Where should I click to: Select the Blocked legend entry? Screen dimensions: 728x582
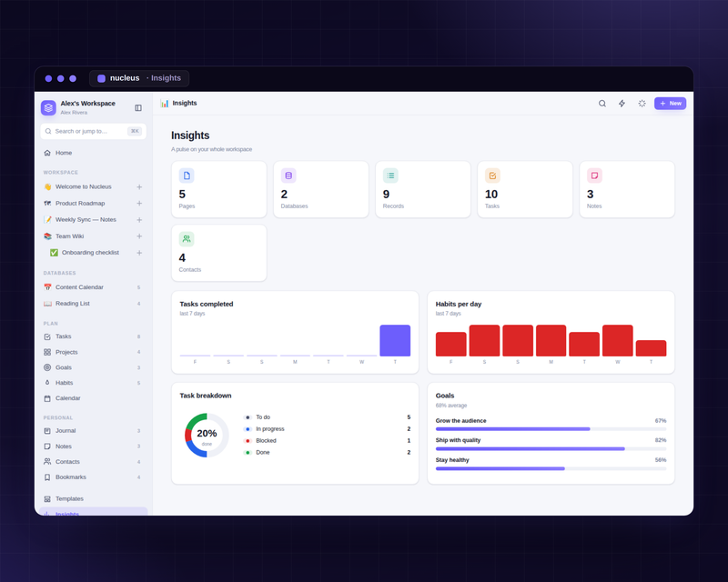tap(327, 440)
